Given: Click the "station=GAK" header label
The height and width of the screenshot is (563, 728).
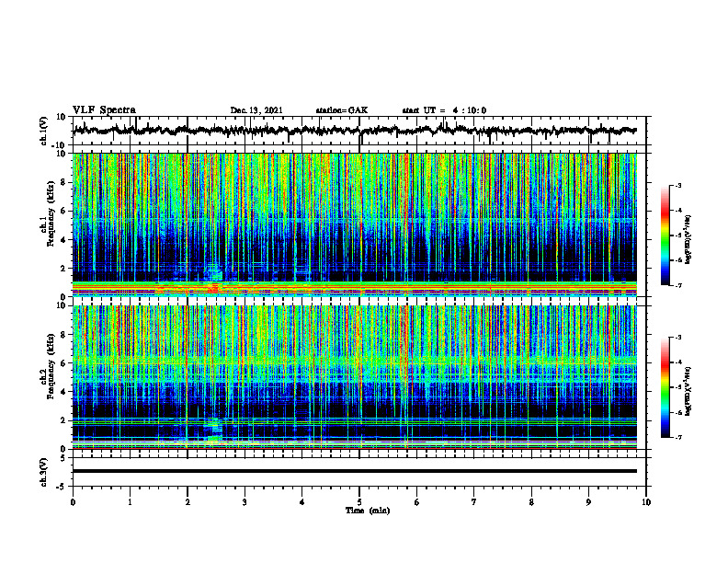Looking at the screenshot, I should (x=342, y=110).
